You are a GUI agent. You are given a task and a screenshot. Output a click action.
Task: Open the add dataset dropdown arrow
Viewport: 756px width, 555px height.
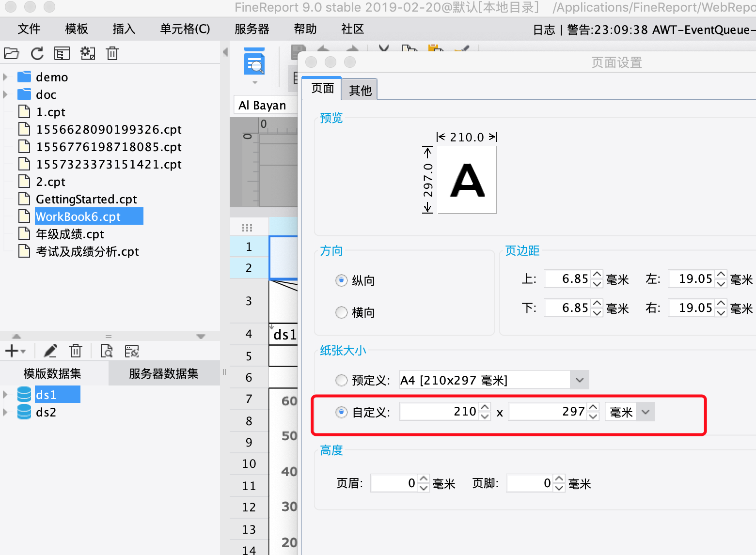click(23, 351)
